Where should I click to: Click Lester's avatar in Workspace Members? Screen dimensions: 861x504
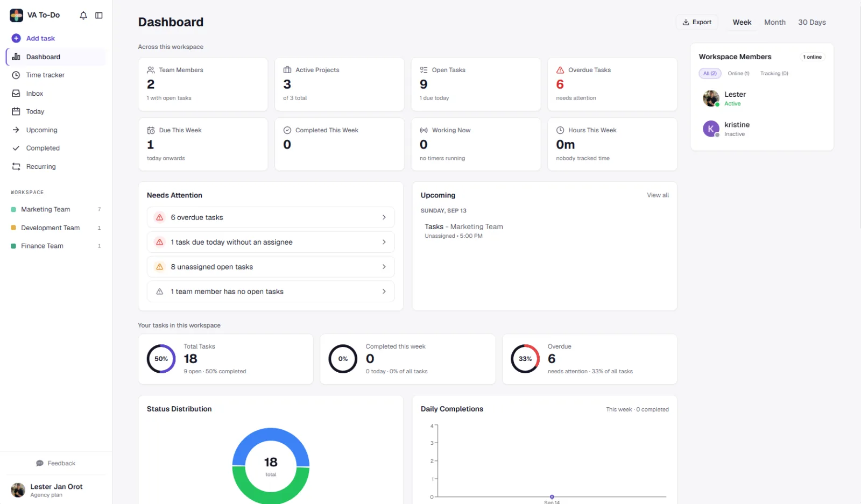coord(711,98)
